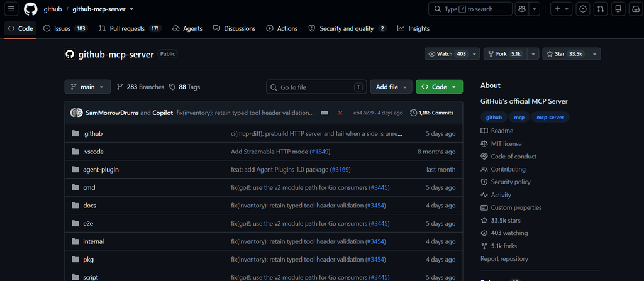The width and height of the screenshot is (644, 281).
Task: Click Report repository
Action: click(x=504, y=259)
